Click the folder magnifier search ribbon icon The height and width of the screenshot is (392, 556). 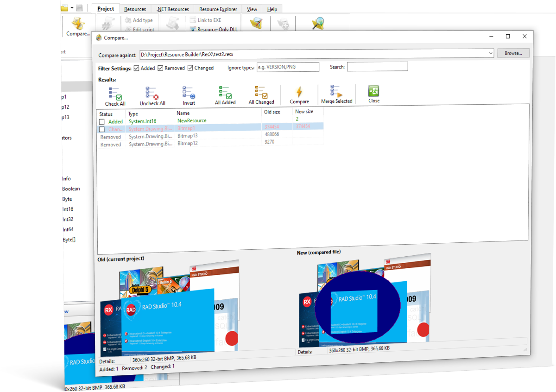coord(318,23)
